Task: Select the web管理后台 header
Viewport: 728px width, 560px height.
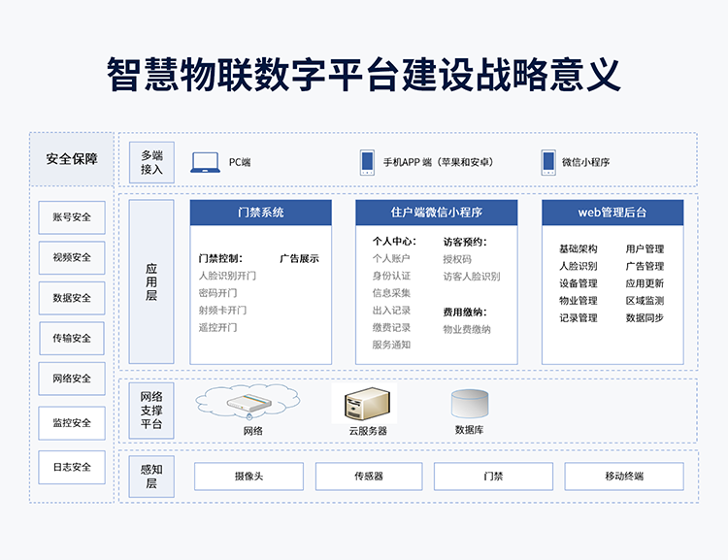Action: (612, 213)
